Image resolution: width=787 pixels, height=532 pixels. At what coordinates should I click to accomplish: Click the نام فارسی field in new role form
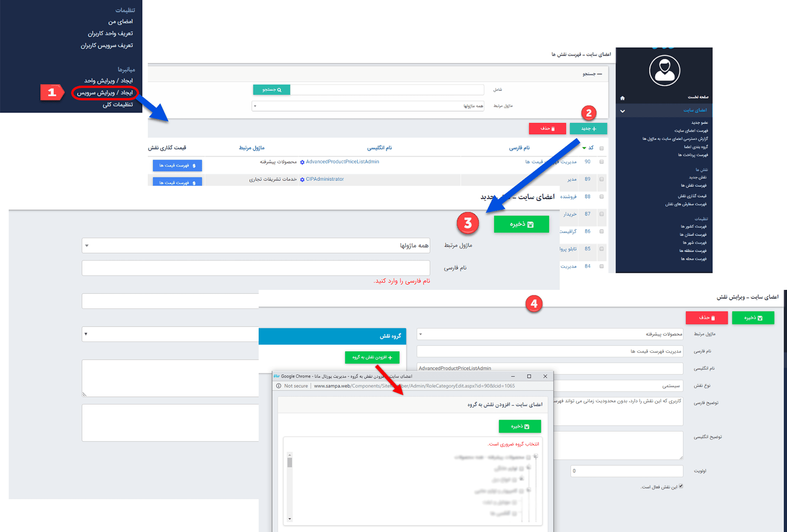pos(256,268)
